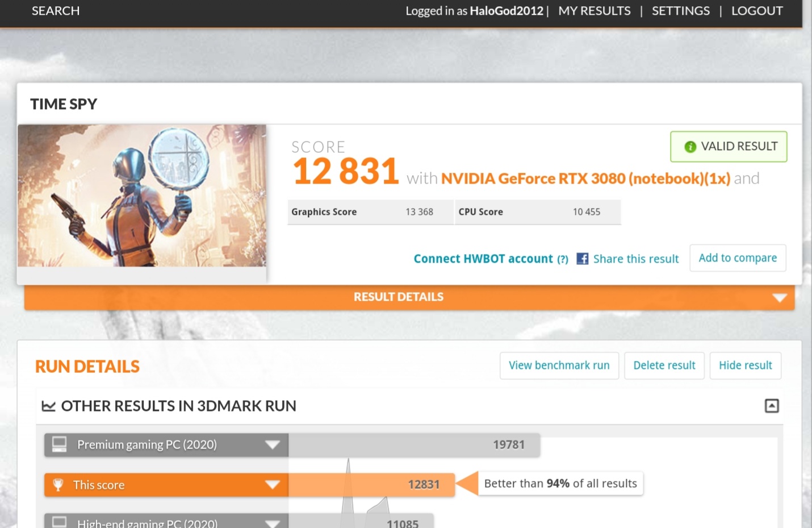Click the Time Spy benchmark artwork thumbnail

coord(142,196)
